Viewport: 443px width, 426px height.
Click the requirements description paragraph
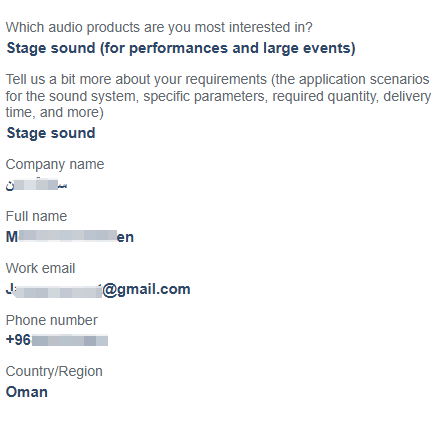click(x=218, y=96)
